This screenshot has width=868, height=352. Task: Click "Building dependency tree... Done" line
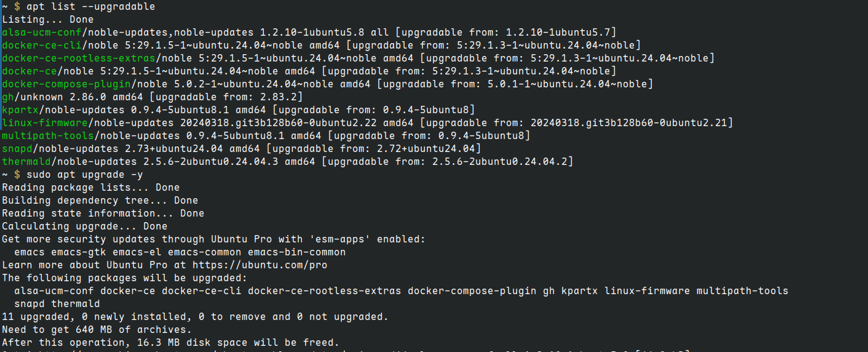[100, 201]
